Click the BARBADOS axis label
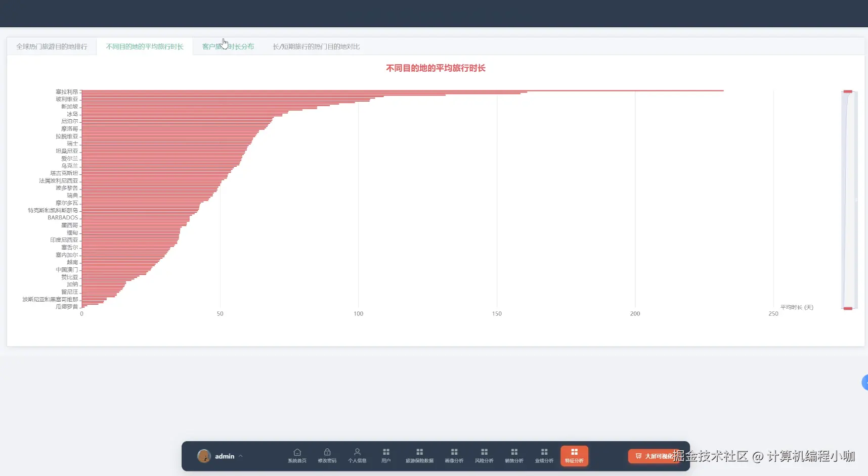This screenshot has width=868, height=476. tap(63, 218)
